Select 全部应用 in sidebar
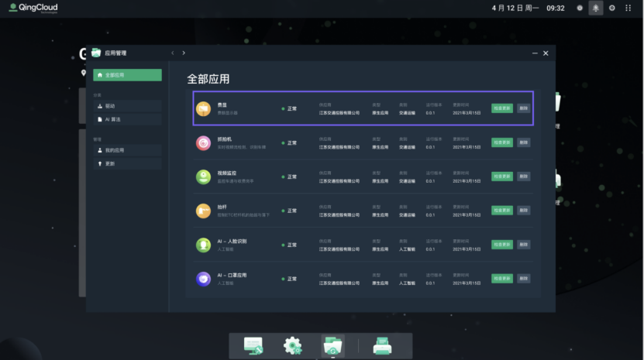Screen dimensions: 644x360 point(127,75)
